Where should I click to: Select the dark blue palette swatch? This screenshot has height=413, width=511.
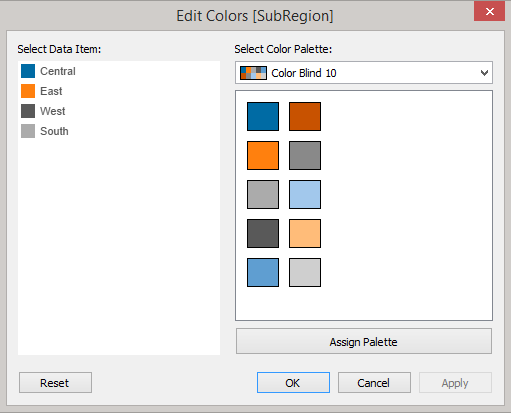[x=263, y=116]
